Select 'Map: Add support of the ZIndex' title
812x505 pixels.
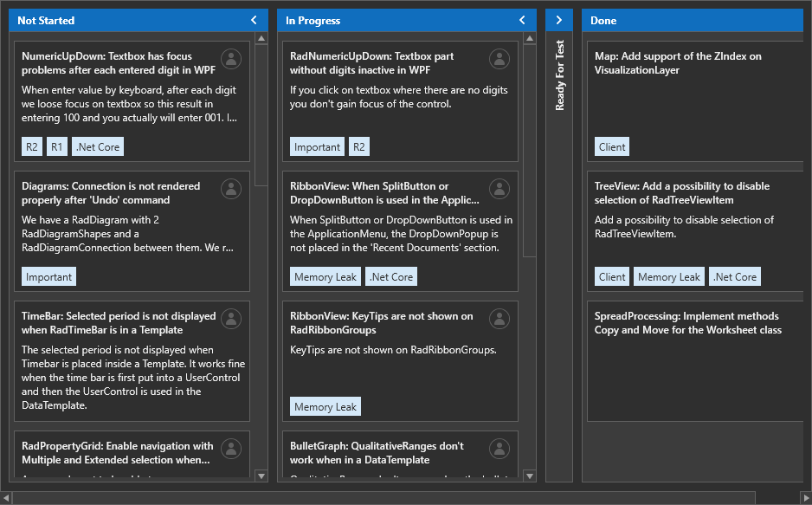pos(678,62)
